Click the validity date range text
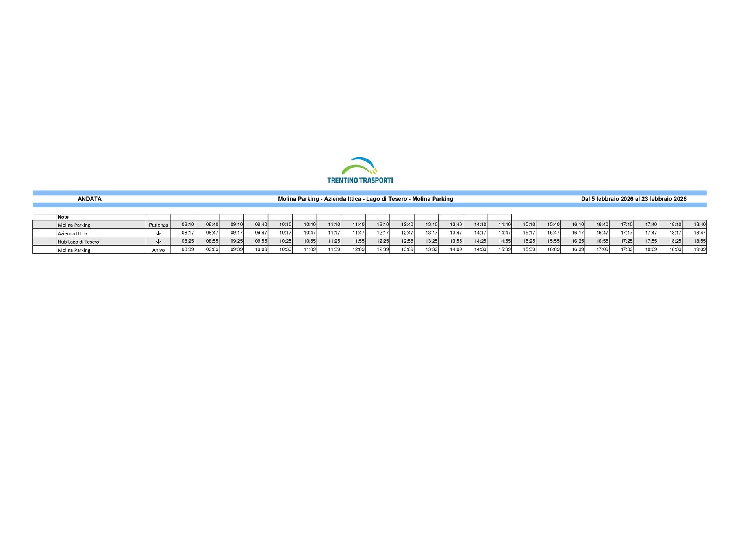 pos(633,199)
